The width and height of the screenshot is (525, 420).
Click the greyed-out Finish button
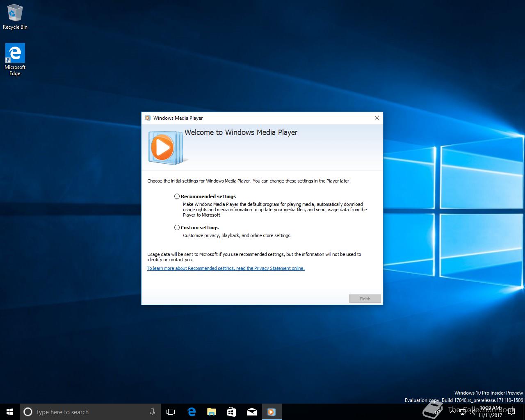tap(365, 299)
